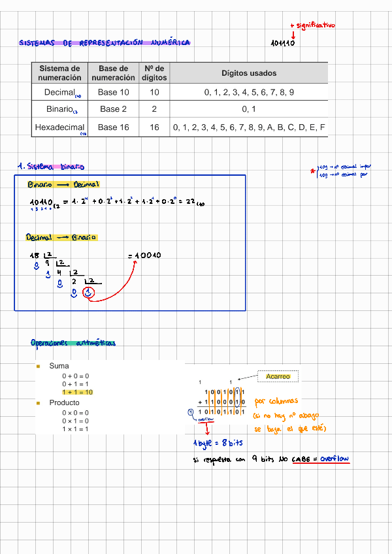Click the red-underlined 'overflow' word
Viewport: 392px width, 554px height.
(335, 459)
